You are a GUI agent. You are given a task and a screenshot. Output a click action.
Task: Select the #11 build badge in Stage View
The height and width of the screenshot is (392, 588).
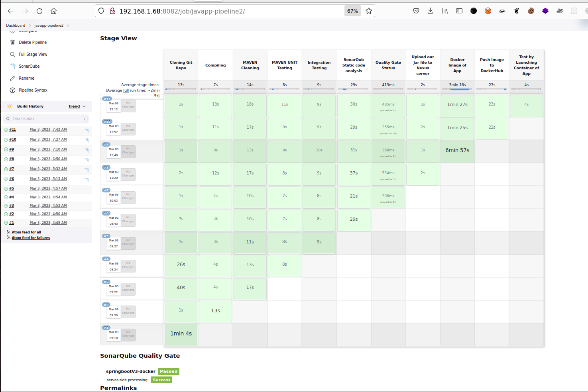107,99
